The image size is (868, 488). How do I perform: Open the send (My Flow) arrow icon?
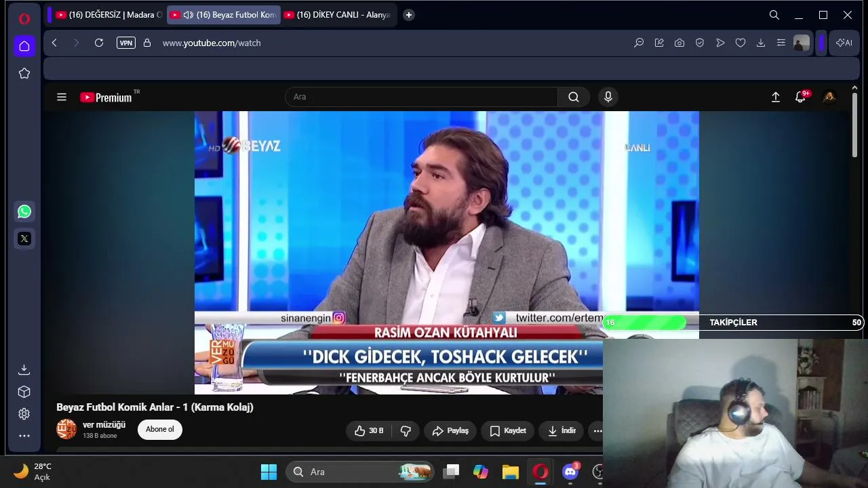tap(720, 43)
